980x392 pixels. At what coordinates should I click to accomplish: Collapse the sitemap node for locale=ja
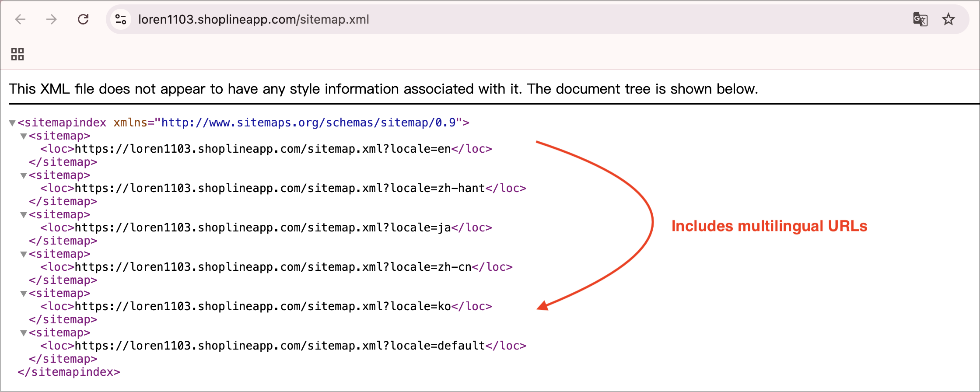24,215
